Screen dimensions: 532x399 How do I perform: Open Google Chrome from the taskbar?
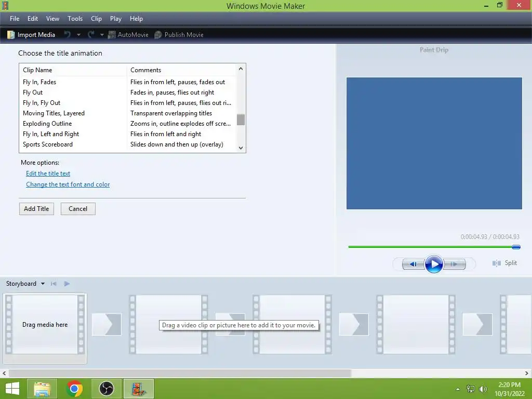(74, 389)
